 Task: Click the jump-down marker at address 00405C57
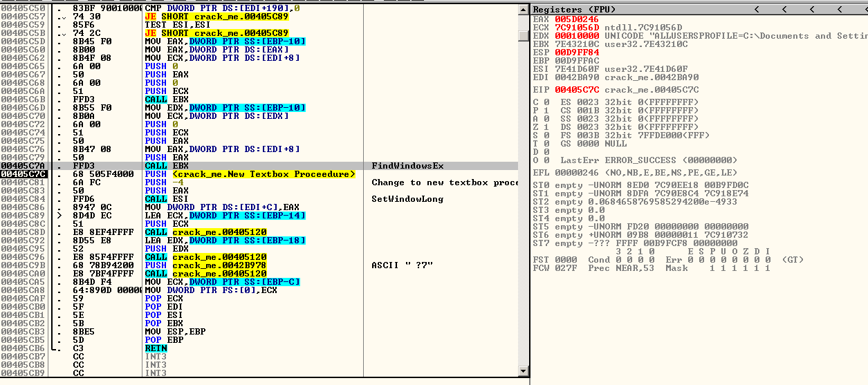[64, 17]
